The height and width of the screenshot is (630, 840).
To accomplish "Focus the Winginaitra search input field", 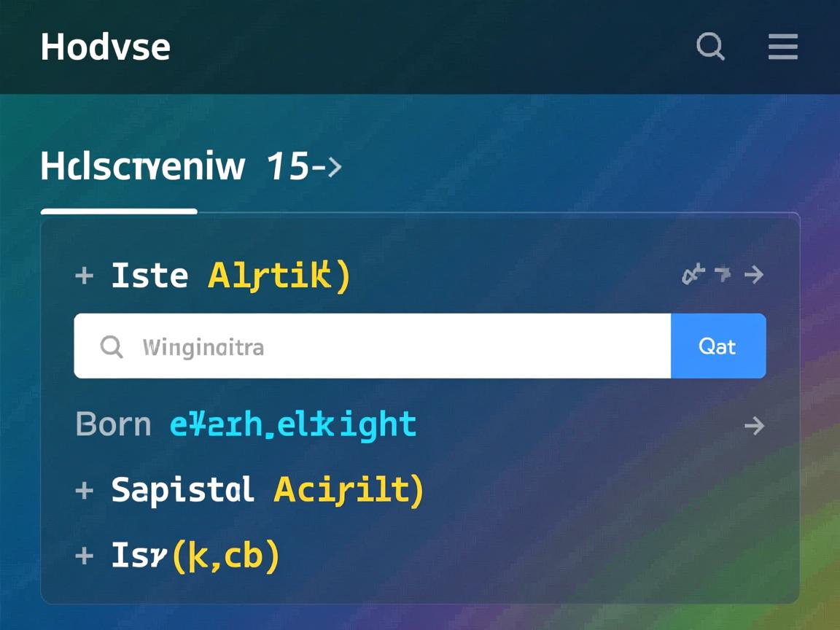I will point(373,346).
